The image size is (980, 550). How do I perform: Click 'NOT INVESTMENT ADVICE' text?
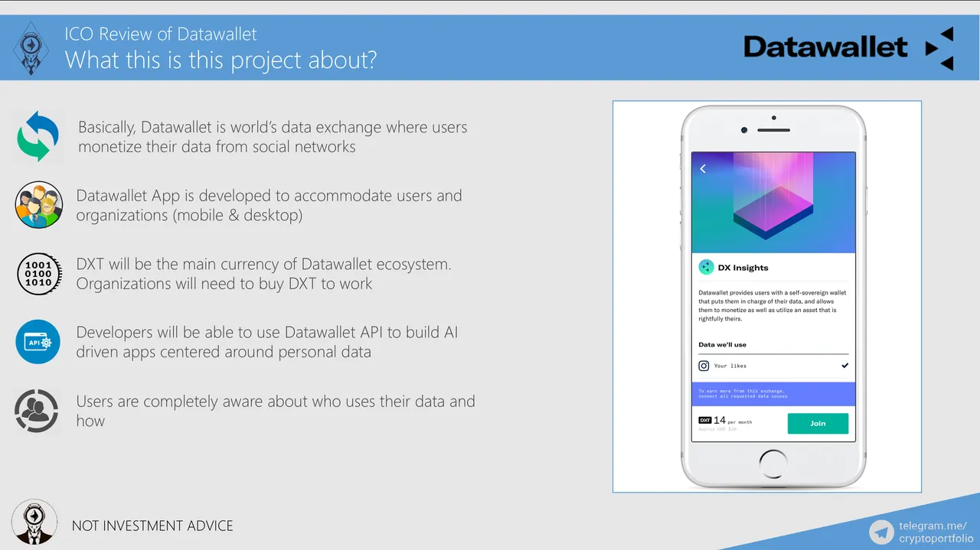click(x=152, y=526)
